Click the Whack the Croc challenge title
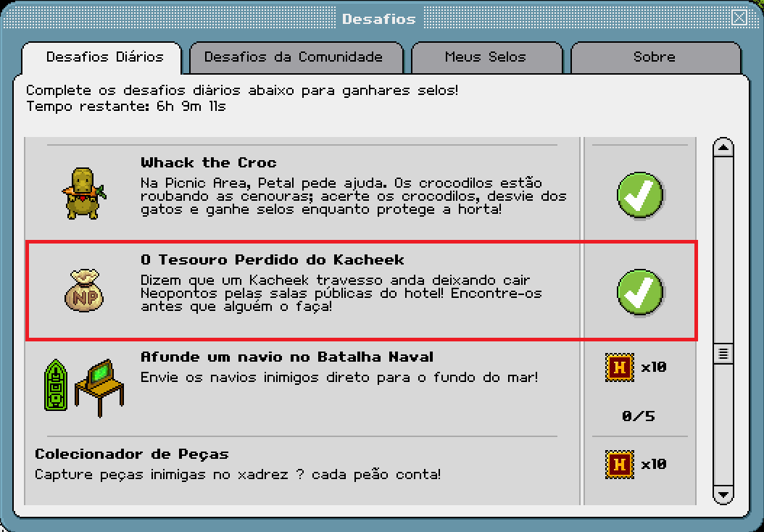The height and width of the screenshot is (532, 764). [x=209, y=162]
